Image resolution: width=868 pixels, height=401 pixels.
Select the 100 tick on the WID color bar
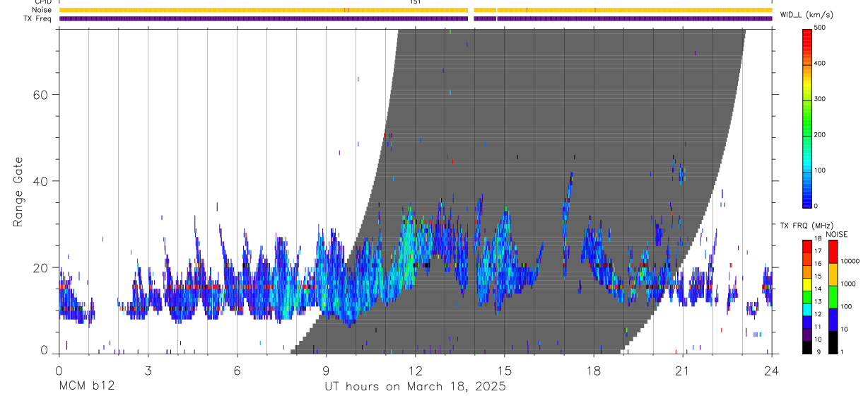pyautogui.click(x=821, y=170)
